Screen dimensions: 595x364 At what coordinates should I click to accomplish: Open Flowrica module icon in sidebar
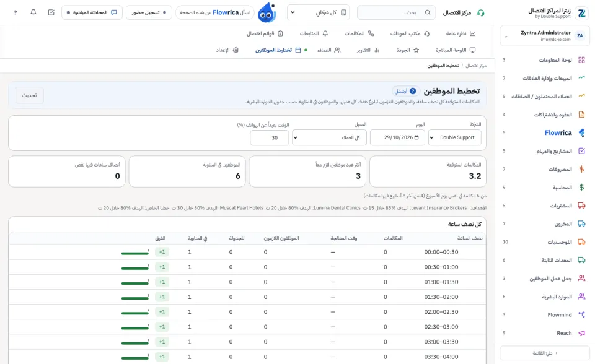(x=581, y=132)
